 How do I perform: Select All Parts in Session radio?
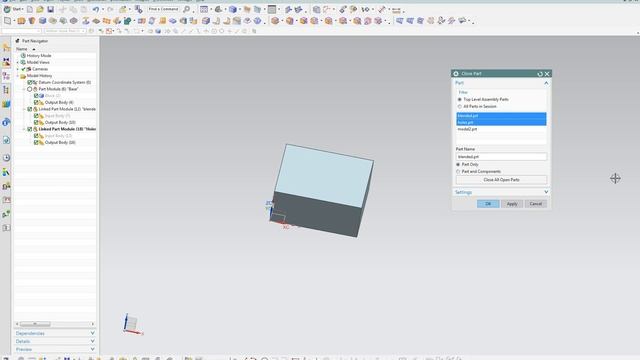tap(460, 107)
